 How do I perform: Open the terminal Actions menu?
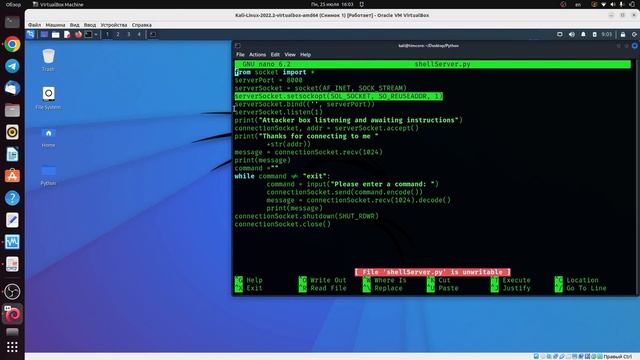click(x=258, y=55)
